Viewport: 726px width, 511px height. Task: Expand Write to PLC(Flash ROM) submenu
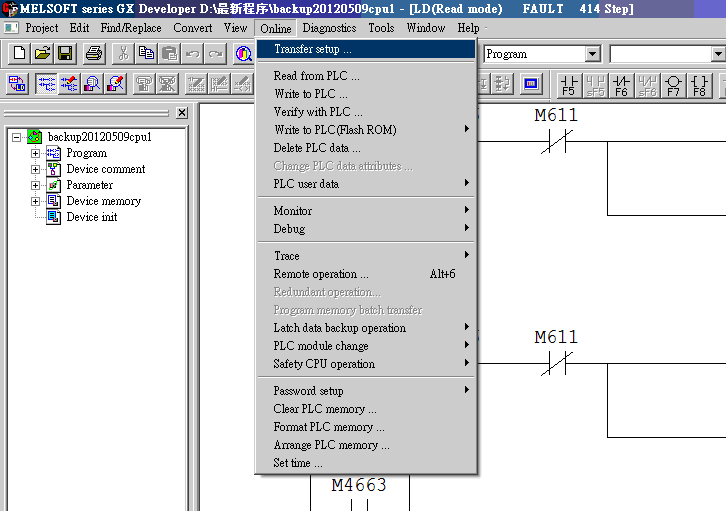tap(367, 130)
